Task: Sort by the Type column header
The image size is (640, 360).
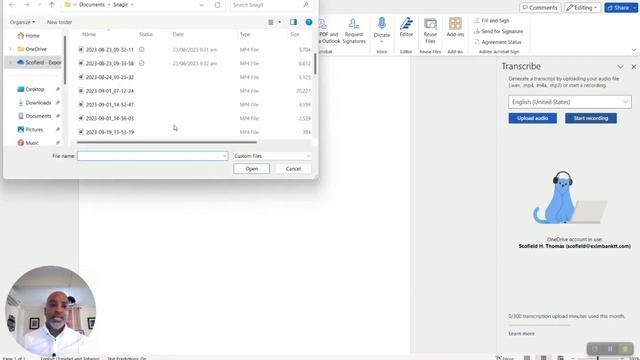Action: point(245,34)
